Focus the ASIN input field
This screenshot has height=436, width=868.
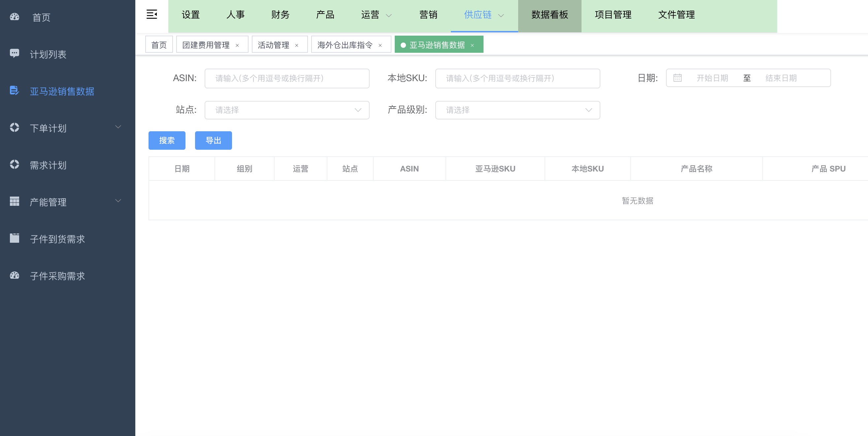[287, 78]
